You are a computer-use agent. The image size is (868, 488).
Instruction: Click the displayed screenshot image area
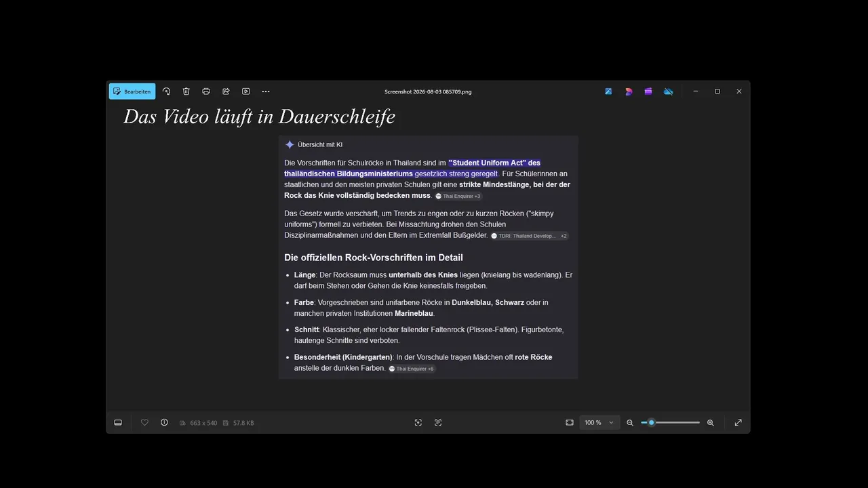pos(428,257)
